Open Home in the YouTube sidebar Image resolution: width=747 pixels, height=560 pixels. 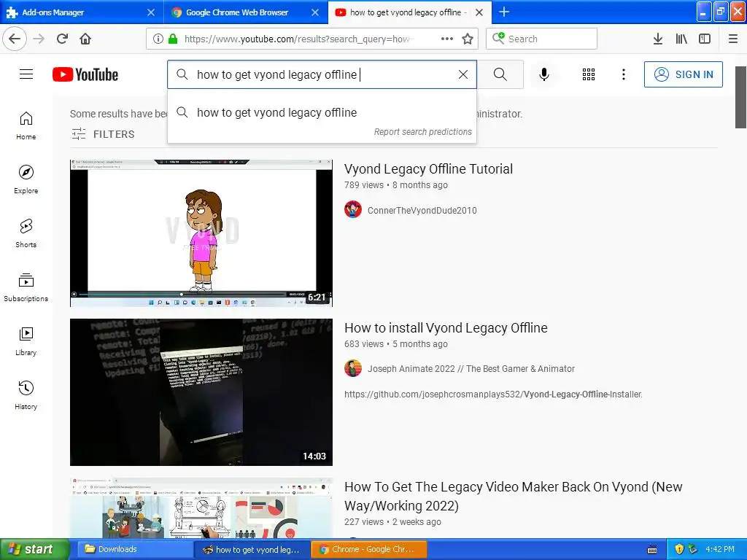(26, 125)
